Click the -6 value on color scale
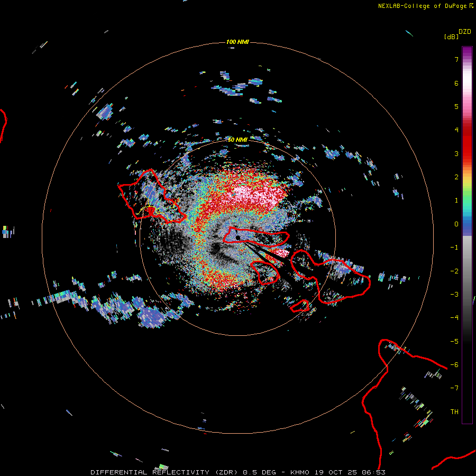Viewport: 476px width, 476px height. 454,365
